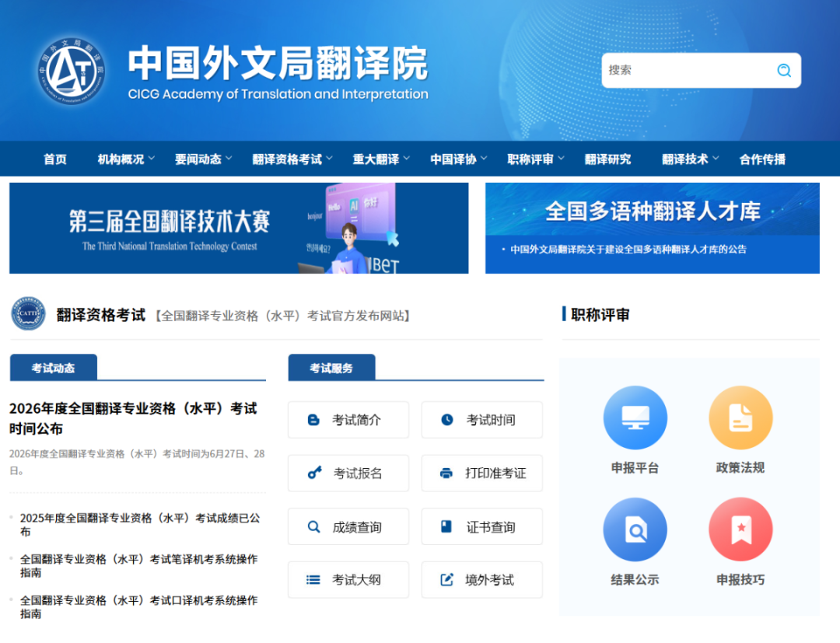Open the 政策法规 policy document icon

pyautogui.click(x=740, y=417)
